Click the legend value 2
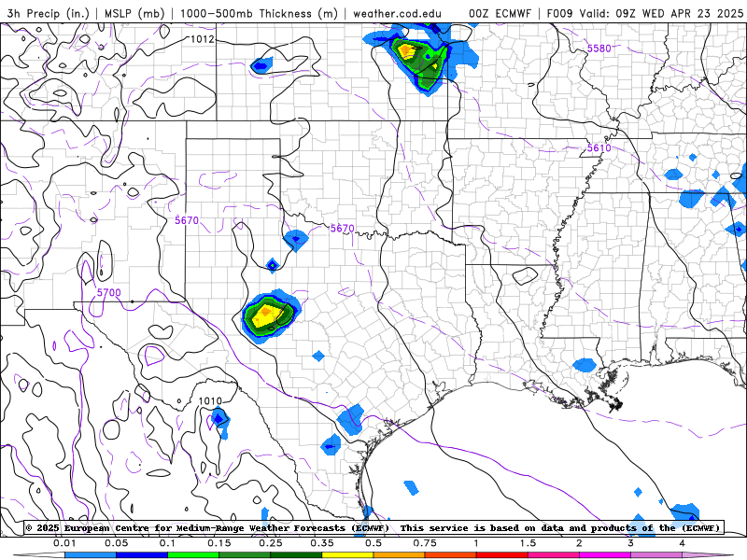The width and height of the screenshot is (747, 560). (579, 543)
